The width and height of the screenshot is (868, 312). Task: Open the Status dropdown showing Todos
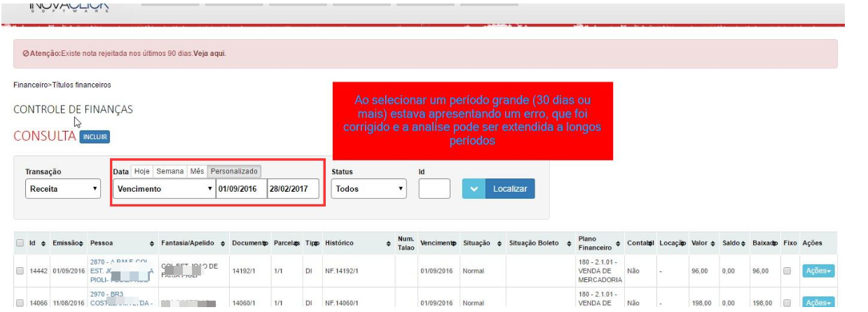(369, 189)
